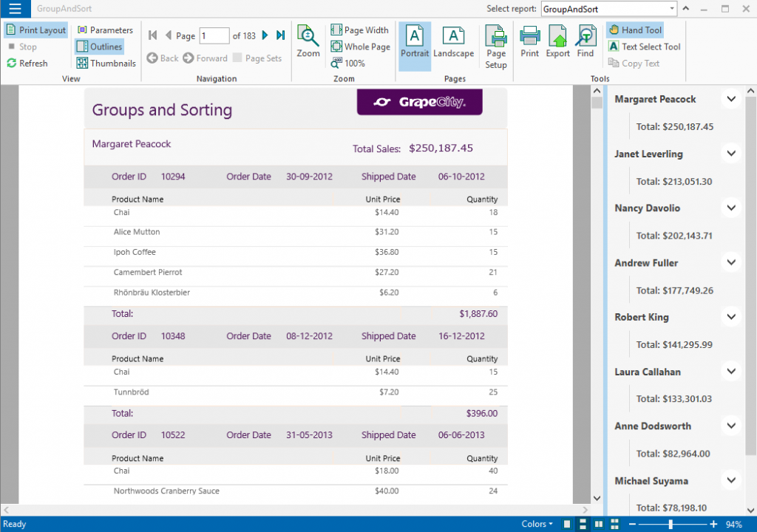
Task: Go to the first page
Action: pyautogui.click(x=152, y=35)
